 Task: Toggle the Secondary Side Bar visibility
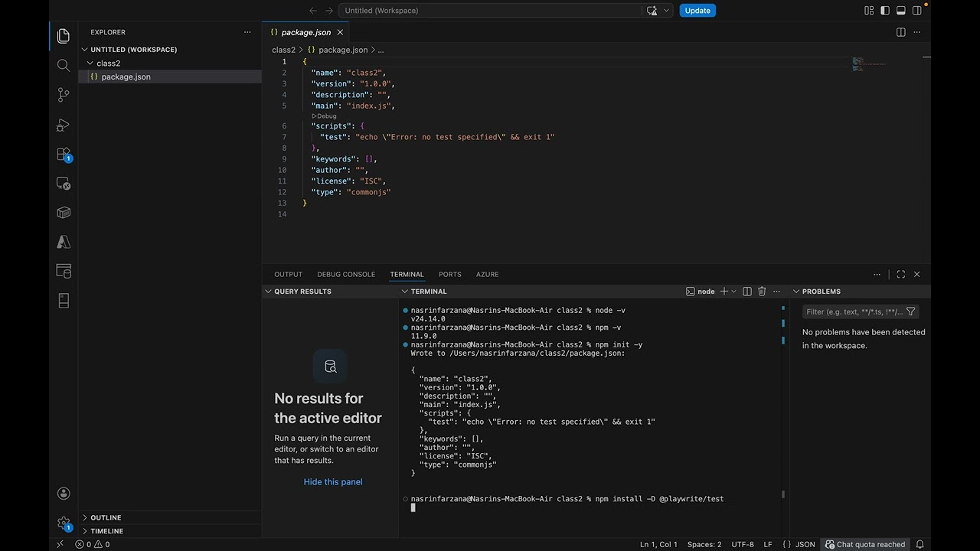pyautogui.click(x=917, y=11)
